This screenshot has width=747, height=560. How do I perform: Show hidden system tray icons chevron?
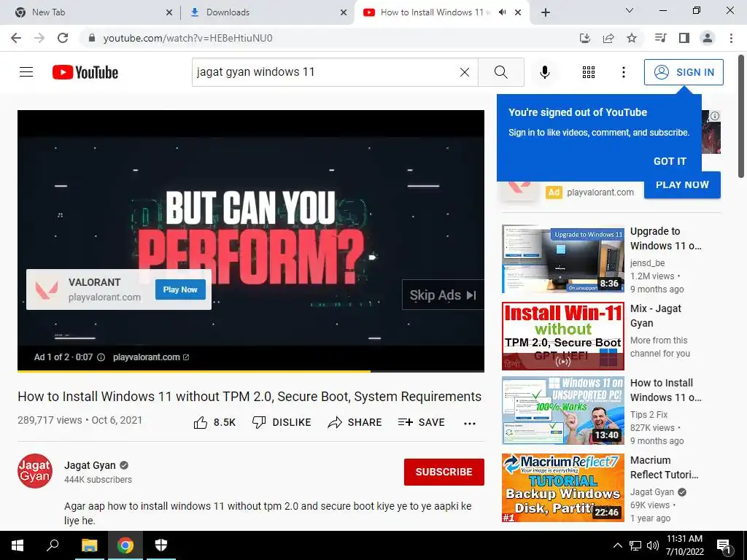click(x=617, y=545)
